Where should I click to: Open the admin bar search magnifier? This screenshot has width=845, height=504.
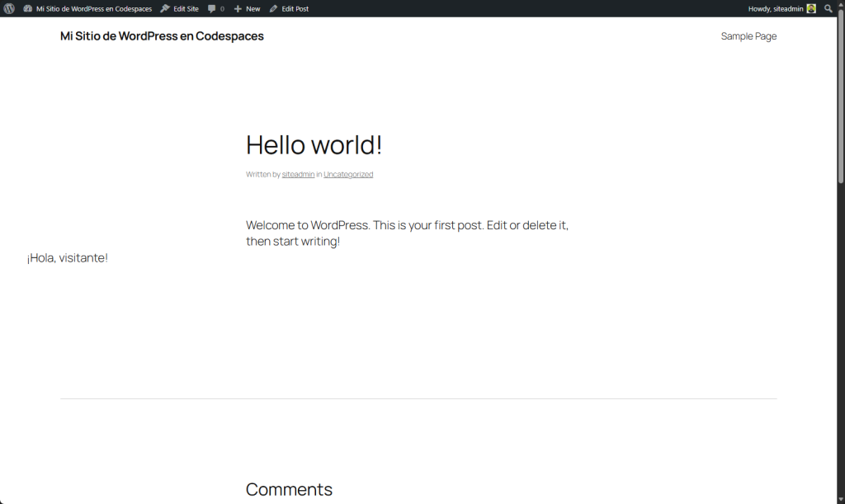(828, 8)
